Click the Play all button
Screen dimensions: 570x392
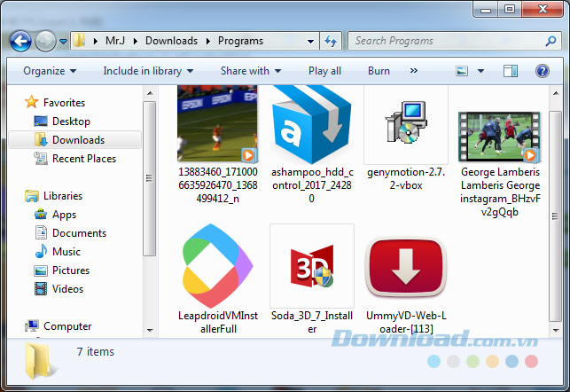[x=324, y=71]
